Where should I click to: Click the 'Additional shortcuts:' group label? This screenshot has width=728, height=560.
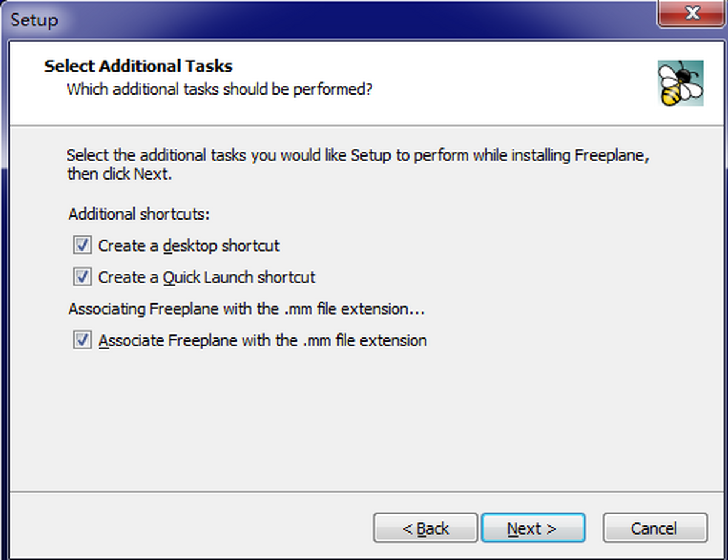click(x=139, y=214)
